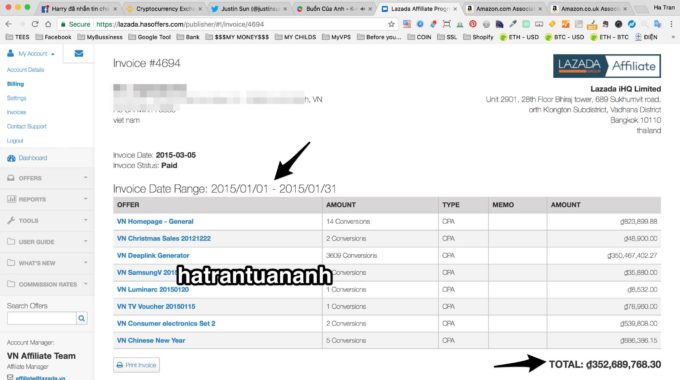Click the Ha Tran profile button

click(x=664, y=7)
